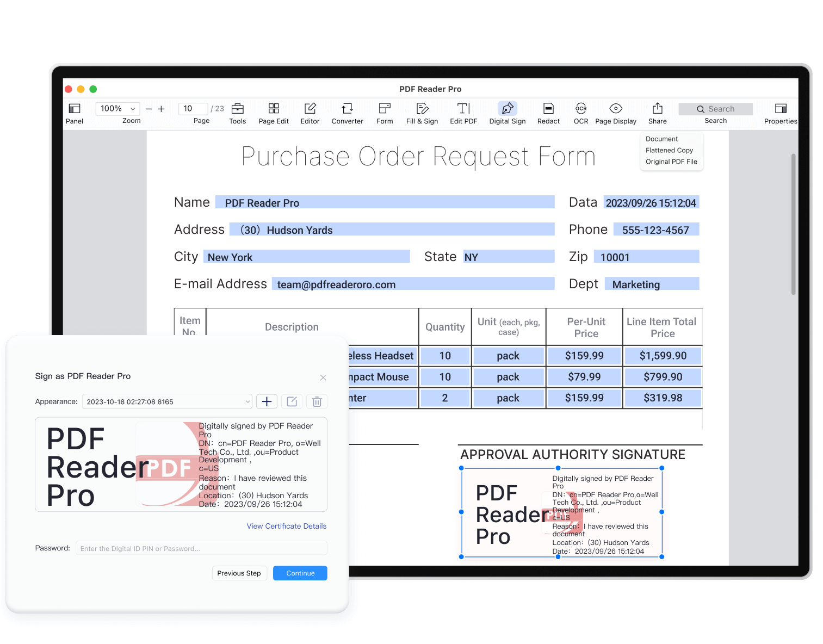Choose Document in Share menu
This screenshot has height=644, width=823.
point(661,139)
